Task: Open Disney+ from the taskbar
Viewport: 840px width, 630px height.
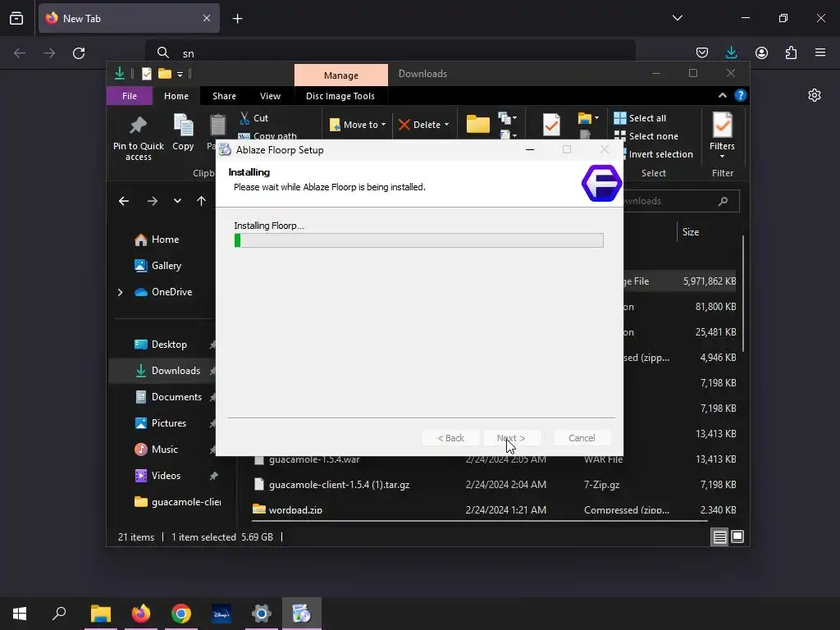Action: [x=221, y=614]
